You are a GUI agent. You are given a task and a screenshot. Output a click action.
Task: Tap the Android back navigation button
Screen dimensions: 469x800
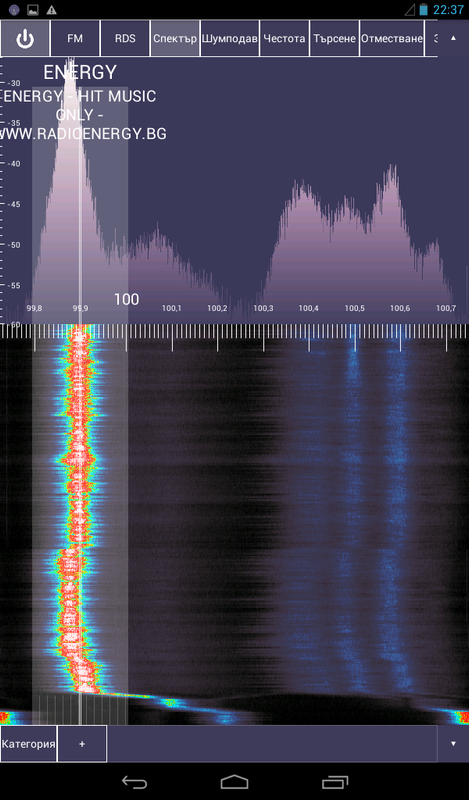134,782
